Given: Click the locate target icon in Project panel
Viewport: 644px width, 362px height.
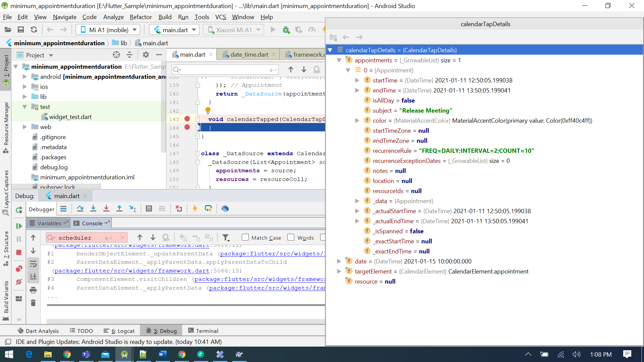Looking at the screenshot, I should pyautogui.click(x=116, y=55).
